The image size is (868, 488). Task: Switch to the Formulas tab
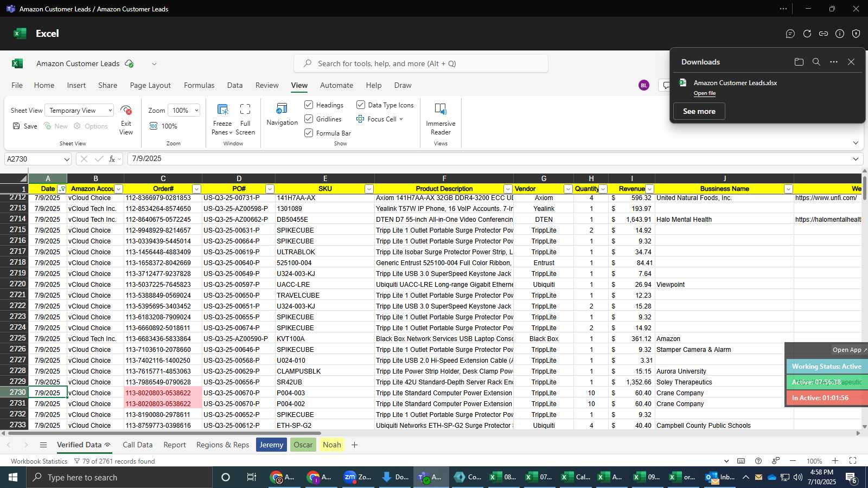point(199,85)
